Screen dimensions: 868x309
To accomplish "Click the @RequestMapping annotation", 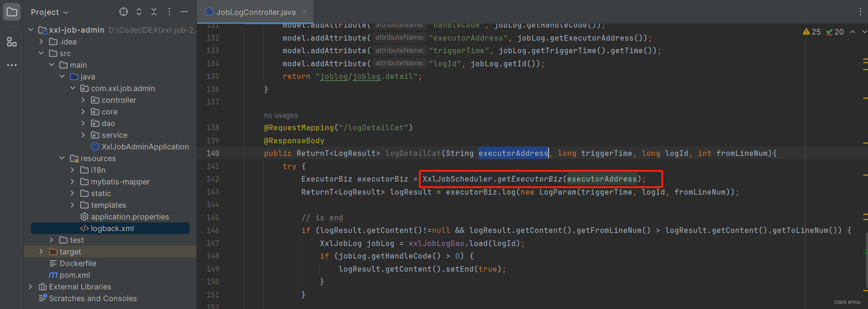I will click(299, 127).
